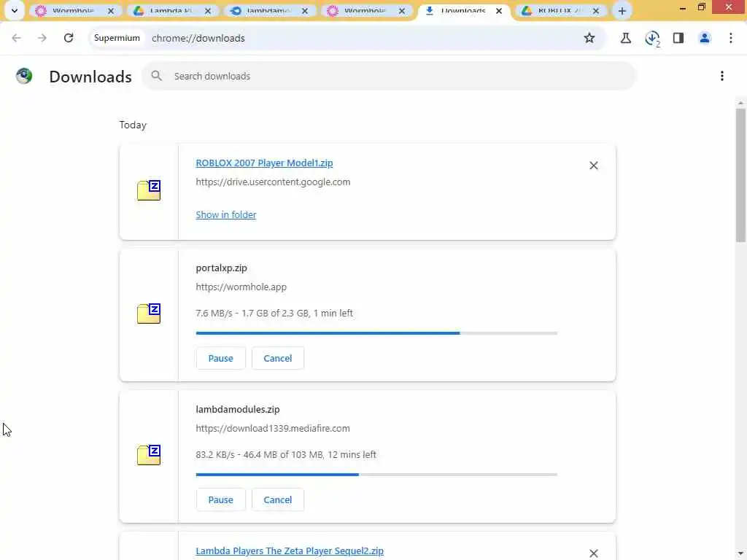Open the tab search dropdown arrow
Screen dimensions: 747x560
tap(15, 10)
